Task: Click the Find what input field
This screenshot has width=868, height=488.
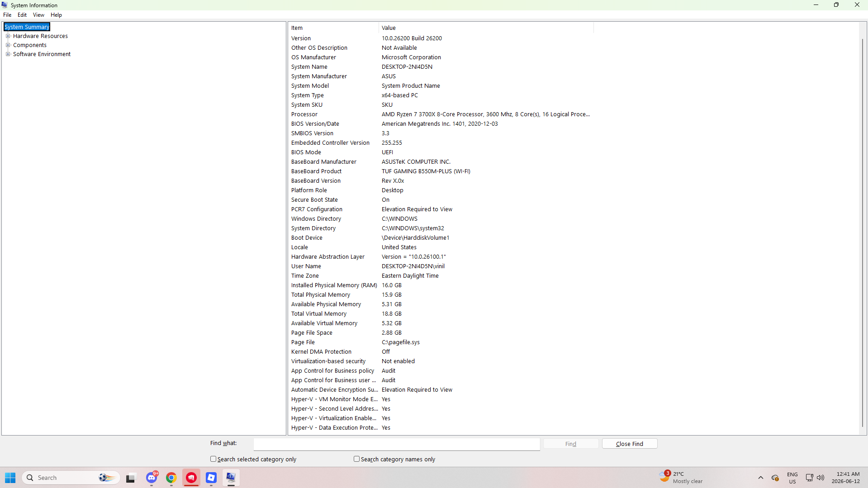Action: coord(397,444)
